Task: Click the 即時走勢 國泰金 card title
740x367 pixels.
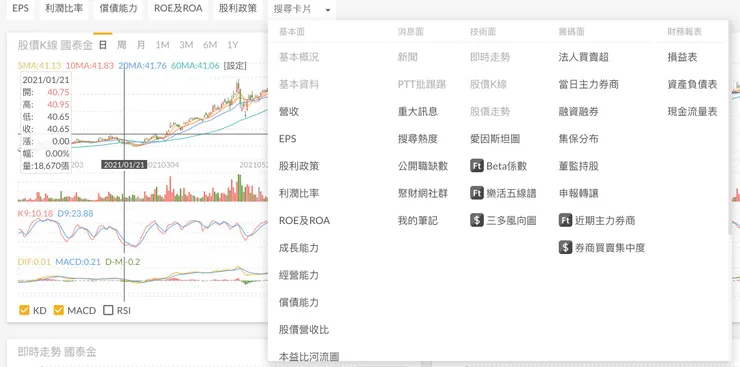Action: click(57, 352)
